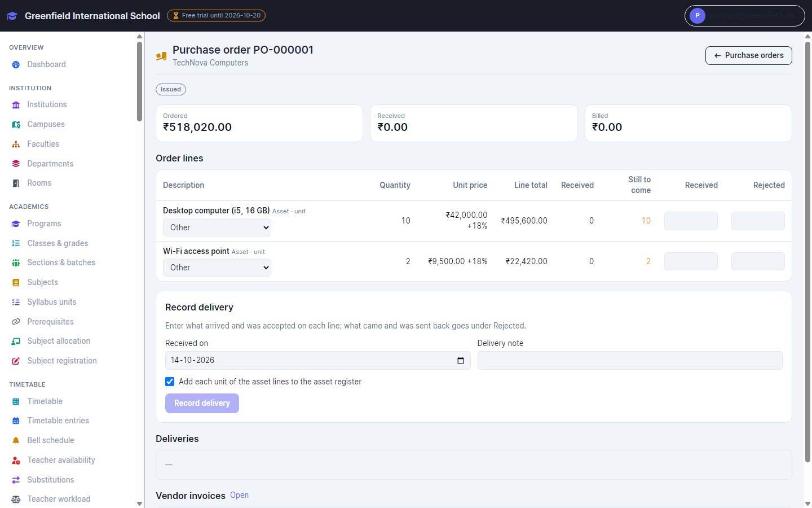Click Received quantity field for Desktop computer

[691, 221]
